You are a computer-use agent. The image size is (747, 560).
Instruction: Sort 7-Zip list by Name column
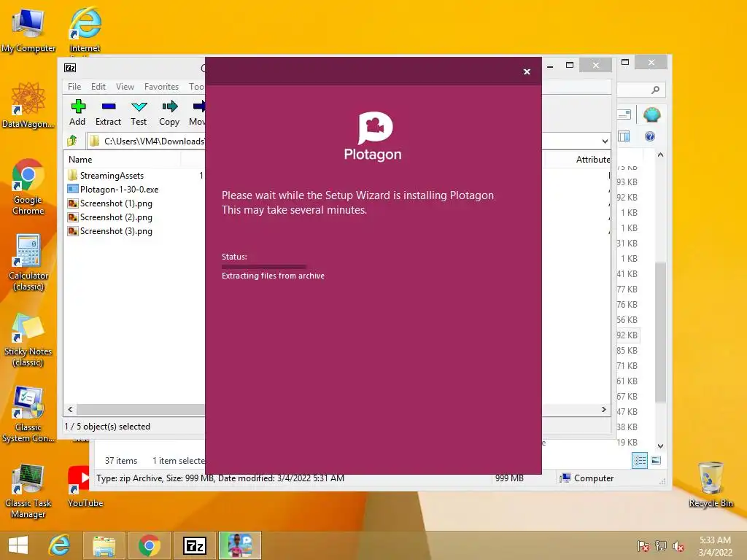[x=80, y=160]
